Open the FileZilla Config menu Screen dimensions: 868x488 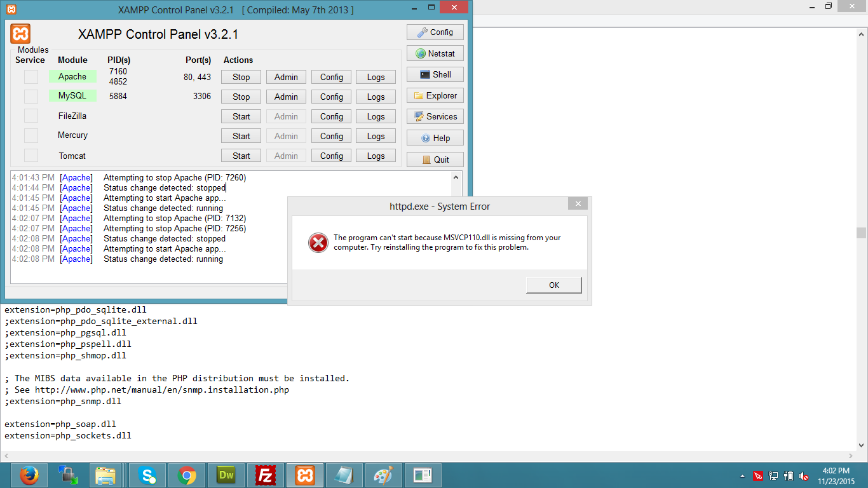tap(332, 116)
